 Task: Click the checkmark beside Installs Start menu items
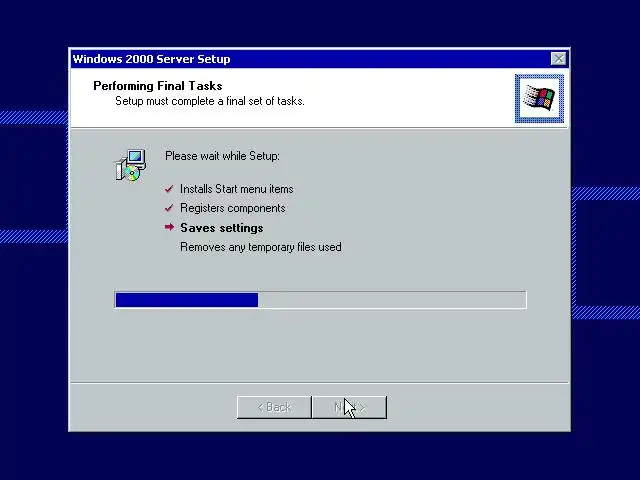(x=169, y=189)
